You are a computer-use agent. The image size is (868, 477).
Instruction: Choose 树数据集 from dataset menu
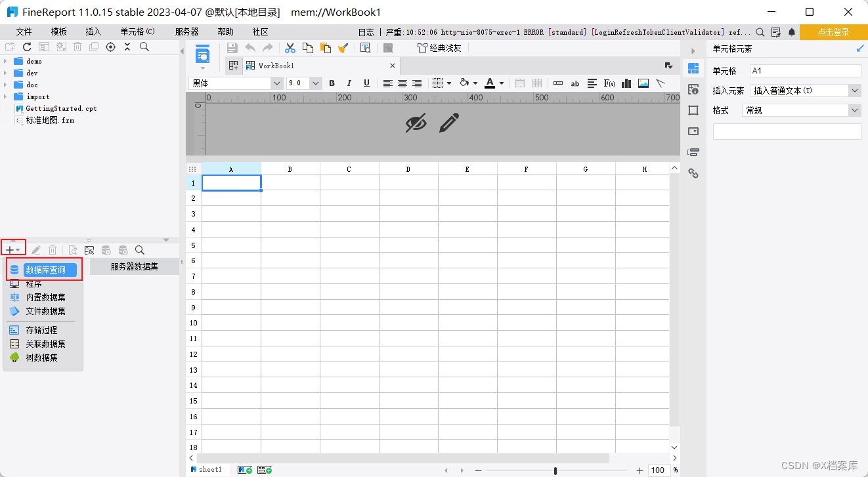(43, 358)
